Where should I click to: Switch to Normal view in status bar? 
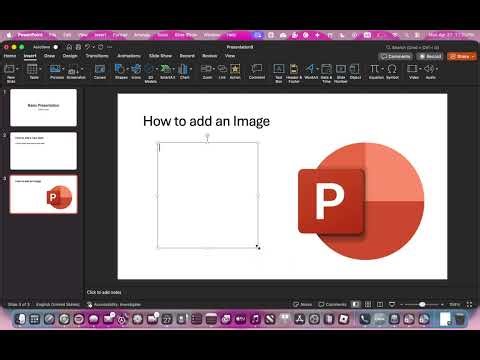coord(356,304)
